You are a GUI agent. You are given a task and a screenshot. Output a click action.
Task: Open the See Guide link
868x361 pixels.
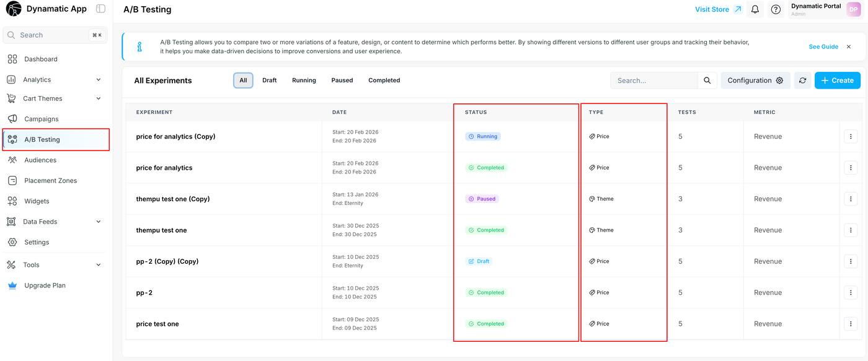point(823,46)
